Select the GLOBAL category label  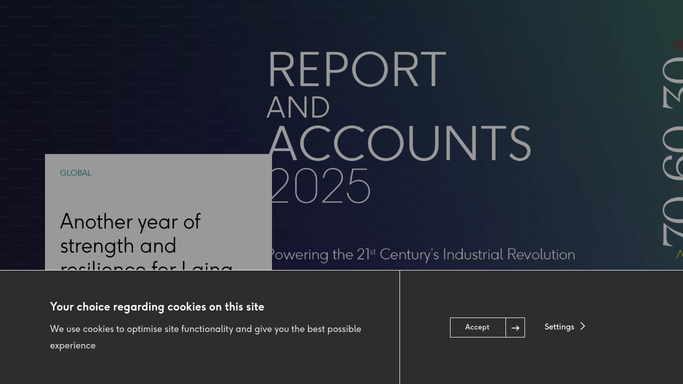pos(76,173)
